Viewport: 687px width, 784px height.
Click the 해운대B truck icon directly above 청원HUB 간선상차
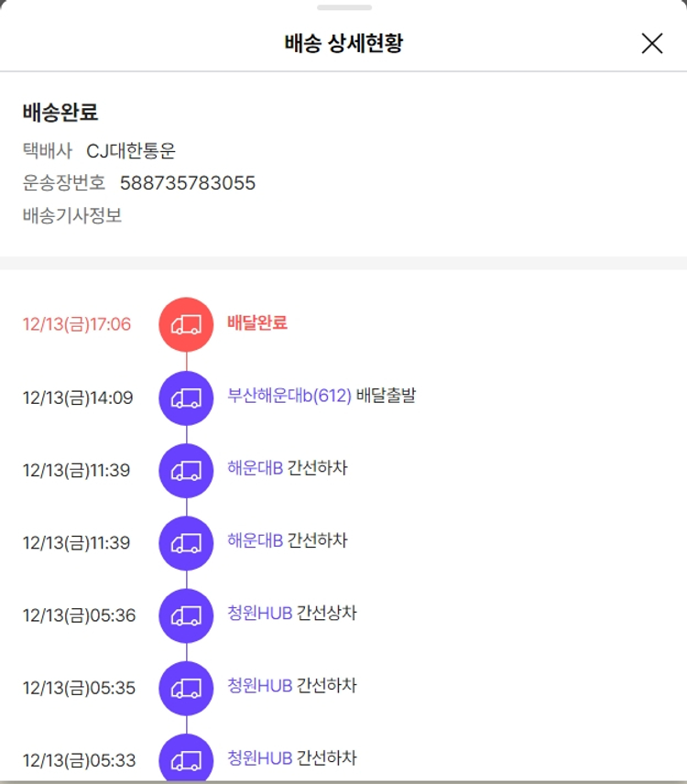tap(186, 543)
